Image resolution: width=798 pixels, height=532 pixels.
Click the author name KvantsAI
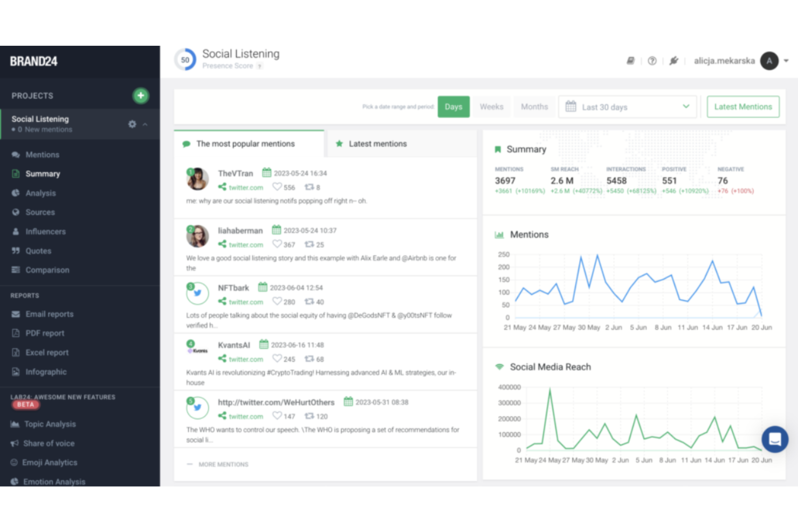(234, 345)
